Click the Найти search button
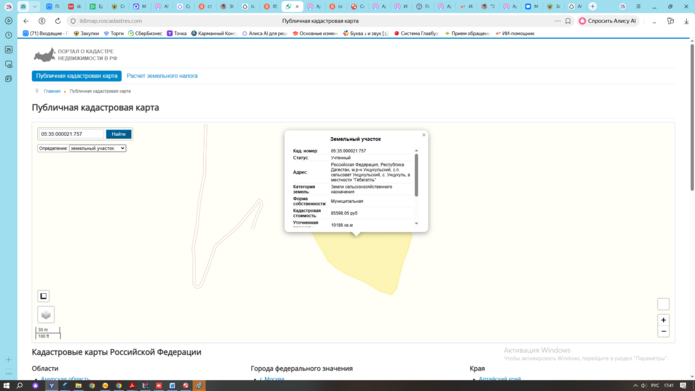The height and width of the screenshot is (391, 695). coord(118,134)
